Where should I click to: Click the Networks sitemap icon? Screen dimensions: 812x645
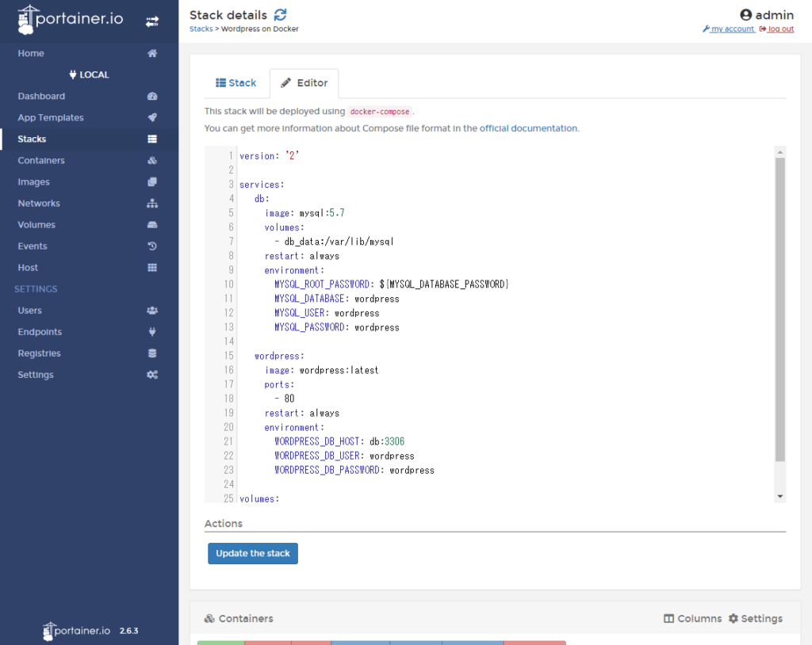point(152,204)
